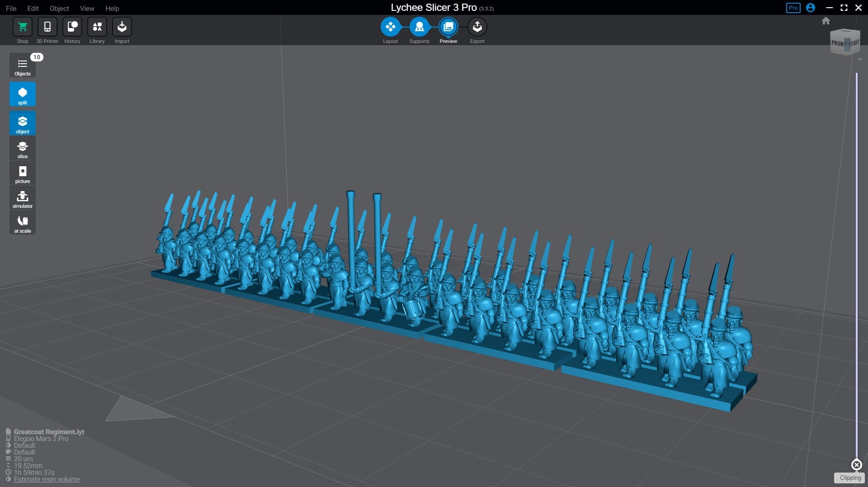Expand the Objects list panel
868x487 pixels.
(22, 66)
